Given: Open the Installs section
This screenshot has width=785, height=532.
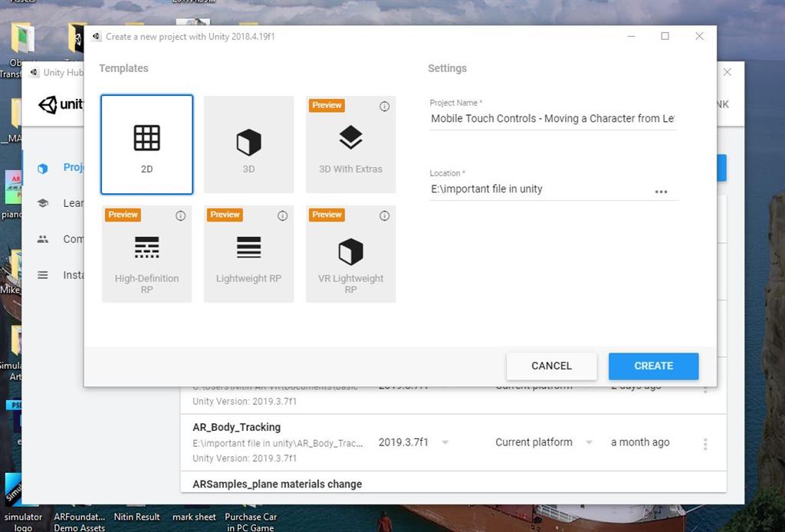Looking at the screenshot, I should [x=44, y=274].
